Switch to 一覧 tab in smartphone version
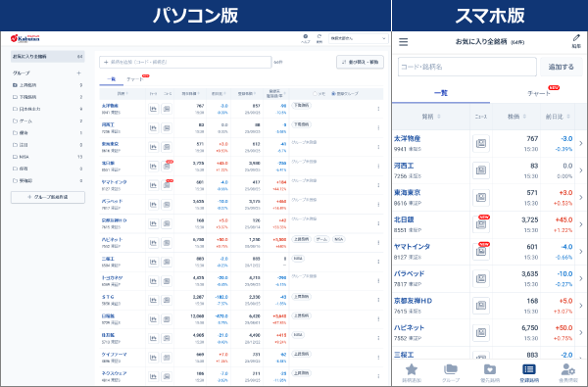Image resolution: width=588 pixels, height=387 pixels. click(x=441, y=93)
